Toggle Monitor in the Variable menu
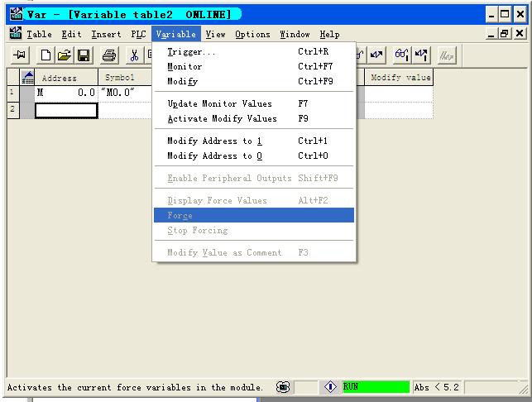 coord(185,66)
